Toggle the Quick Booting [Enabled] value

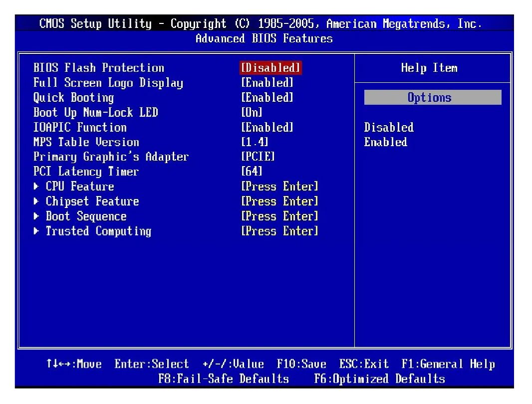click(x=267, y=98)
